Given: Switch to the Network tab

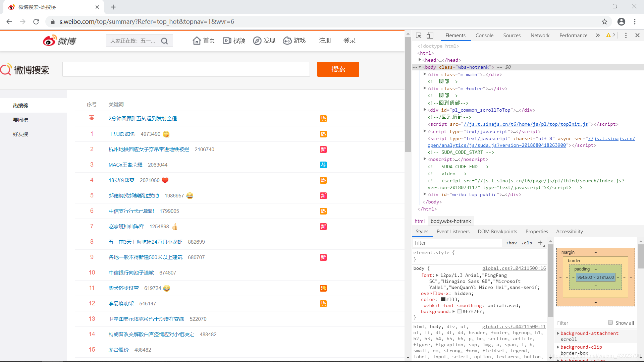Looking at the screenshot, I should click(x=540, y=35).
